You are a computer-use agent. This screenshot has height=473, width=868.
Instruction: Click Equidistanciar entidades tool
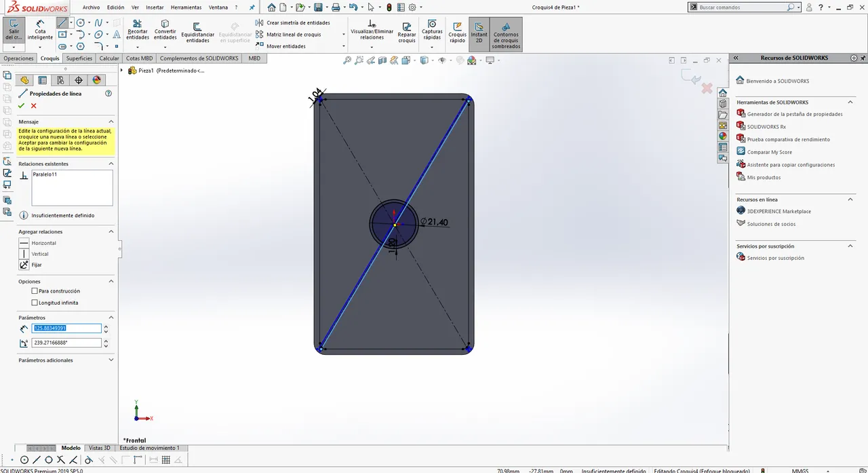(x=198, y=33)
